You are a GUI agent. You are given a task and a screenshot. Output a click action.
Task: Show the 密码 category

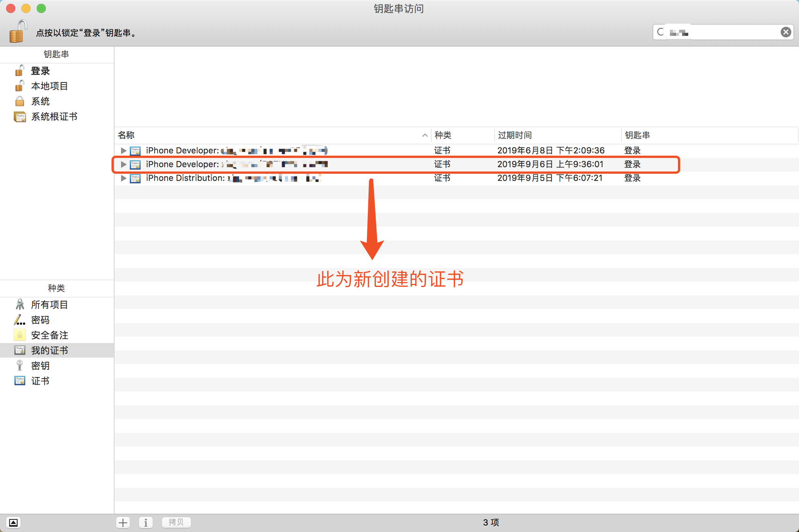[40, 320]
